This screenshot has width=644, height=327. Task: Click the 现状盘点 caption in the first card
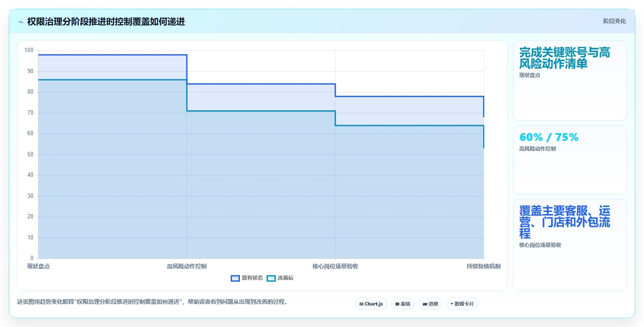click(x=530, y=75)
